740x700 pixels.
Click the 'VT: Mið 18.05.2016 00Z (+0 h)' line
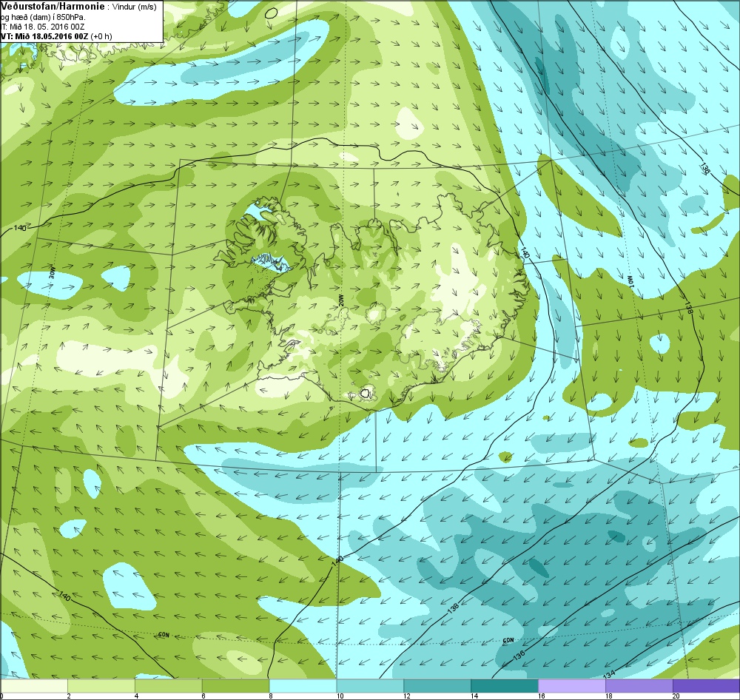[x=56, y=36]
